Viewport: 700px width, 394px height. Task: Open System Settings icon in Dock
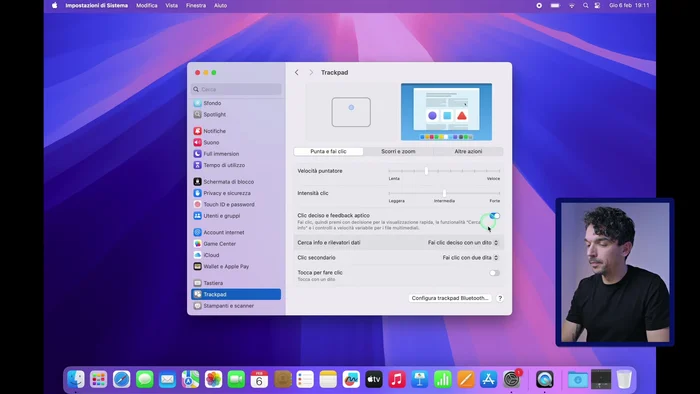point(512,379)
